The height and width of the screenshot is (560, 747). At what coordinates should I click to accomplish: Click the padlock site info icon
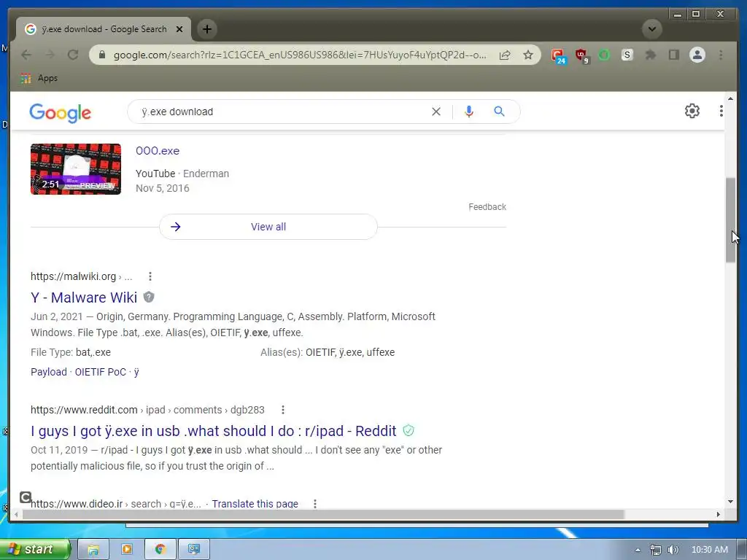tap(102, 55)
